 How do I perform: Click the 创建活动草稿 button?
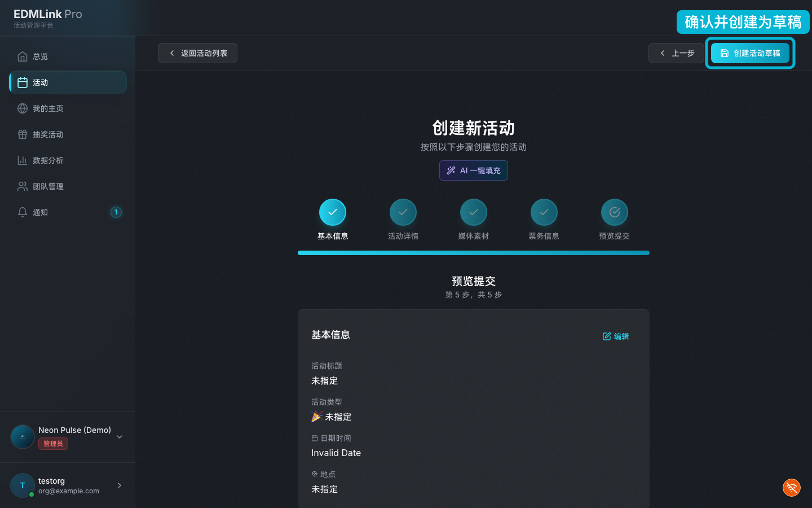point(750,53)
